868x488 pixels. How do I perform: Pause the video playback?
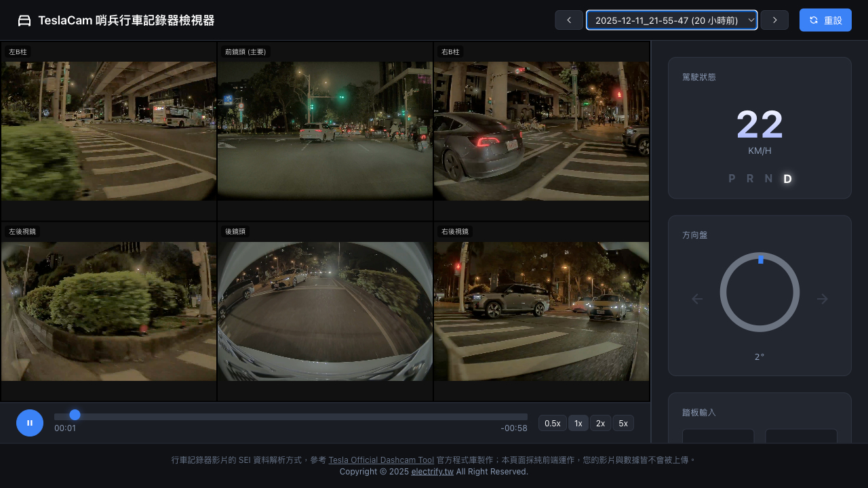[x=30, y=423]
